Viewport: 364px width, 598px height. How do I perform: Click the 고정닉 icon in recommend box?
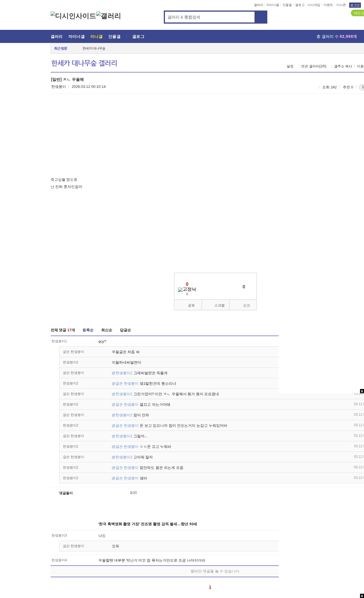tap(187, 289)
